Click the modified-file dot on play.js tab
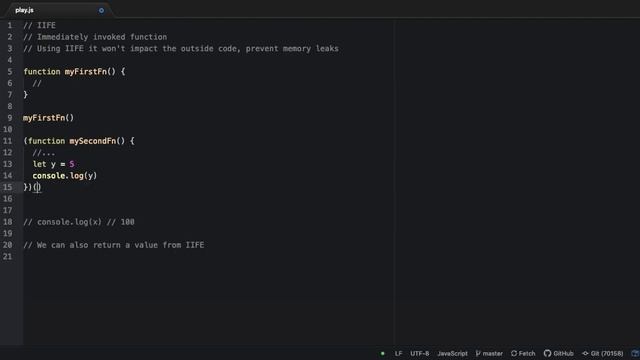This screenshot has height=360, width=640. pos(101,11)
